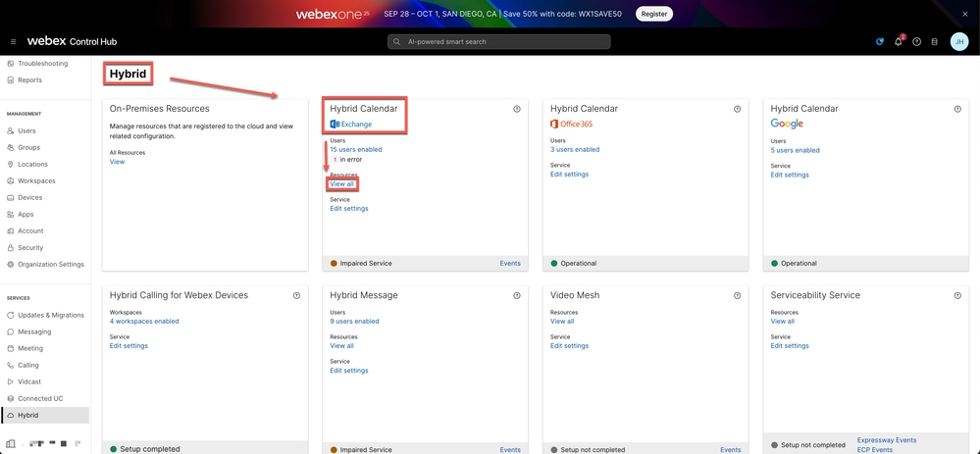
Task: Open Events for Exchange Hybrid Calendar
Action: 510,264
